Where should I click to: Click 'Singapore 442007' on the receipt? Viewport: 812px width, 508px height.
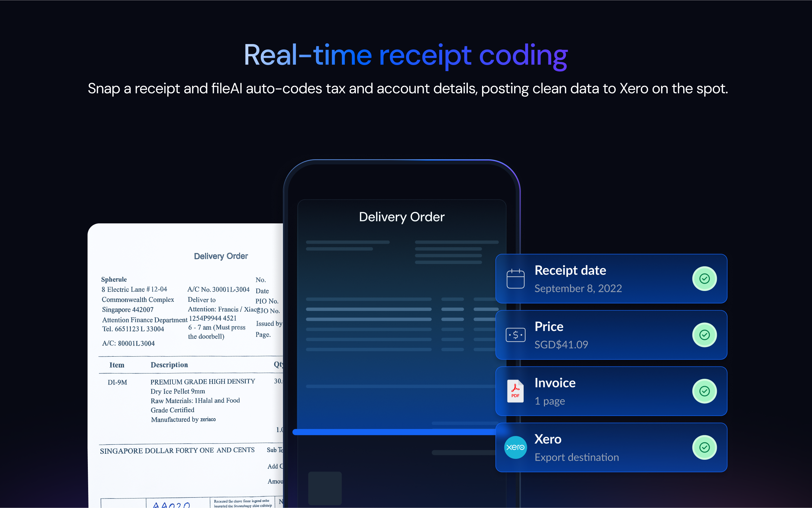pyautogui.click(x=128, y=310)
